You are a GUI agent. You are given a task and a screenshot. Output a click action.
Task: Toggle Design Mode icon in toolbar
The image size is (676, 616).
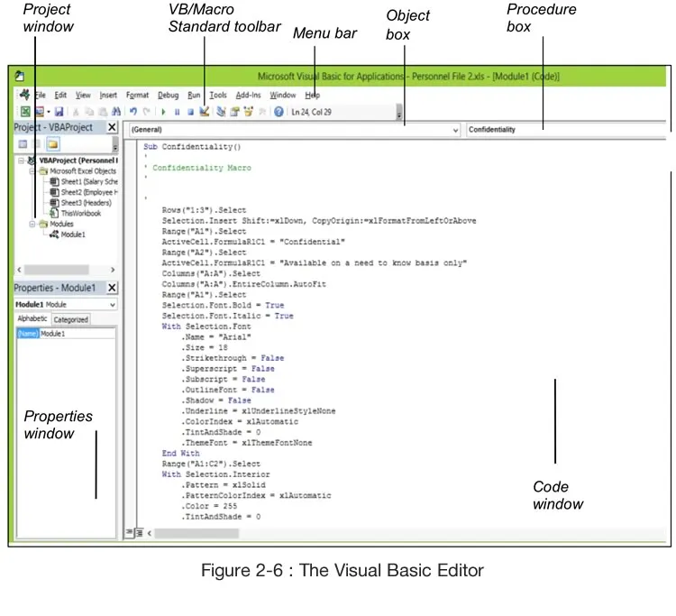coord(205,112)
